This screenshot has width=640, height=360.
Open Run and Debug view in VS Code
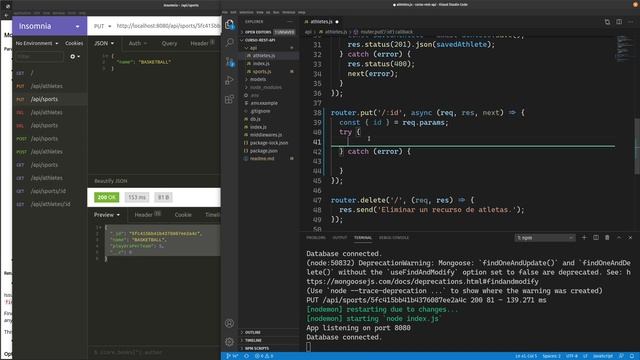(x=230, y=80)
